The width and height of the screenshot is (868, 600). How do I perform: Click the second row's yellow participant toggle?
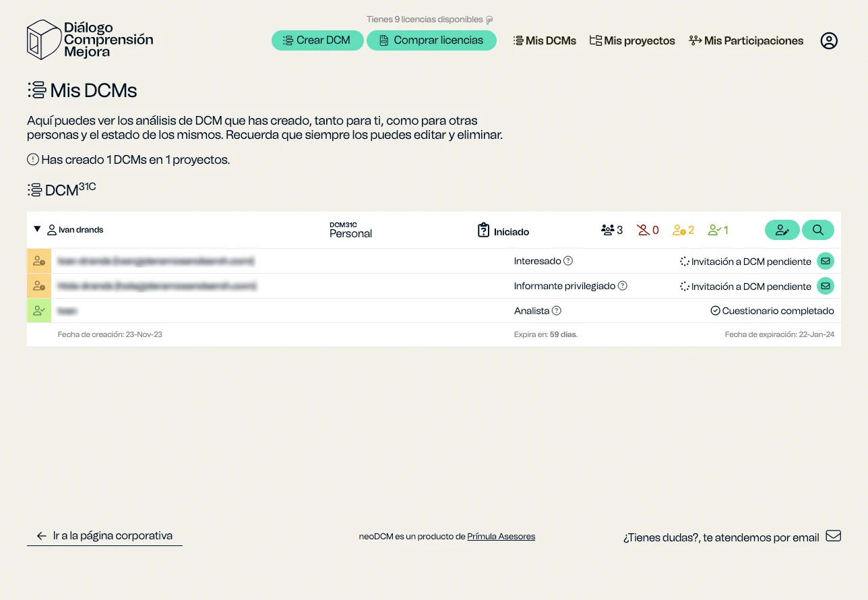[38, 285]
